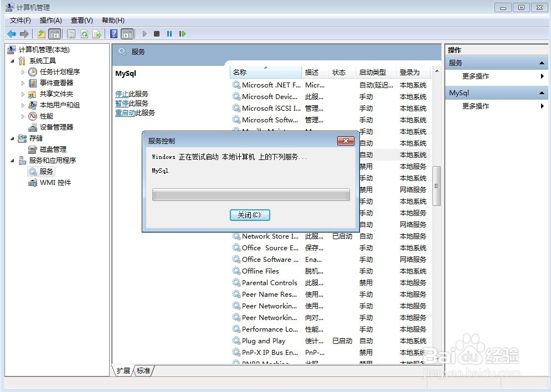Open 磁盘管理 in the tree

click(53, 149)
